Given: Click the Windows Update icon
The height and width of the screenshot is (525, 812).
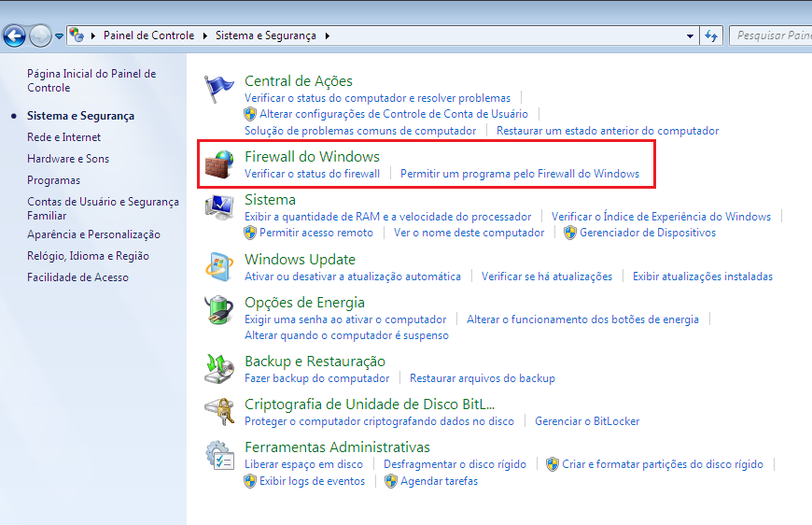Looking at the screenshot, I should 219,267.
